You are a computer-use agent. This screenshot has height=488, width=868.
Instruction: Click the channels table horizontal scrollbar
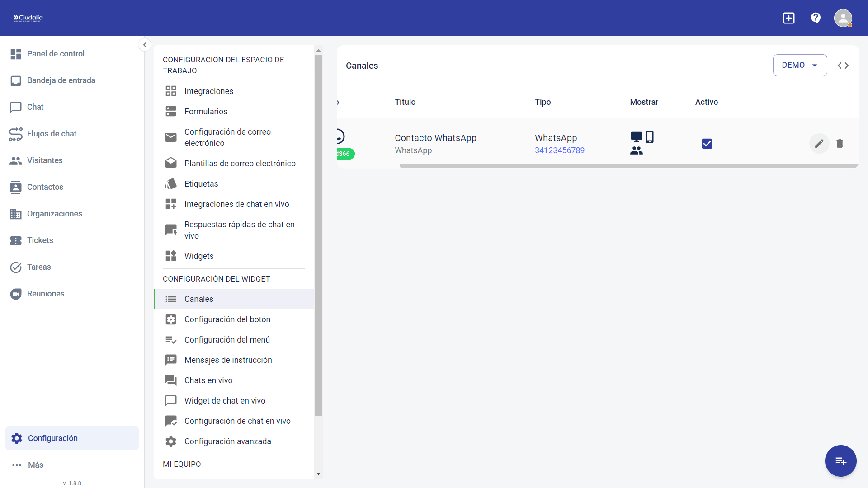[x=628, y=166]
